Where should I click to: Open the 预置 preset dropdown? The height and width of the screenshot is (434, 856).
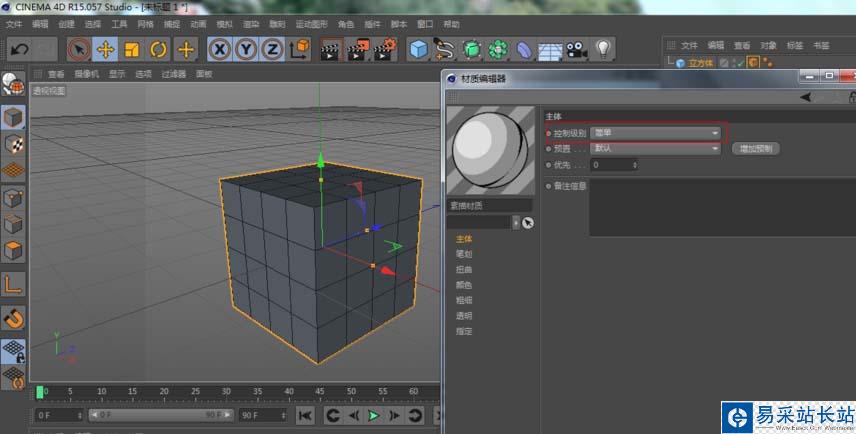point(655,148)
